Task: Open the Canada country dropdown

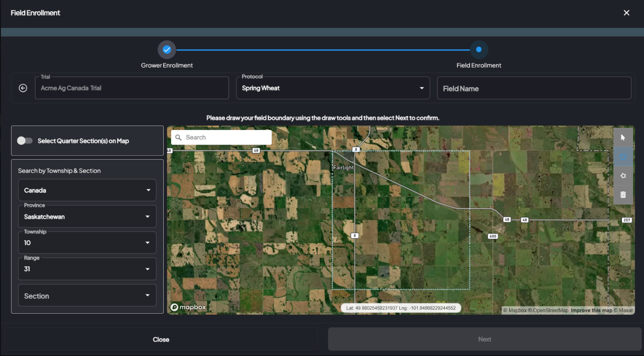Action: [x=87, y=190]
